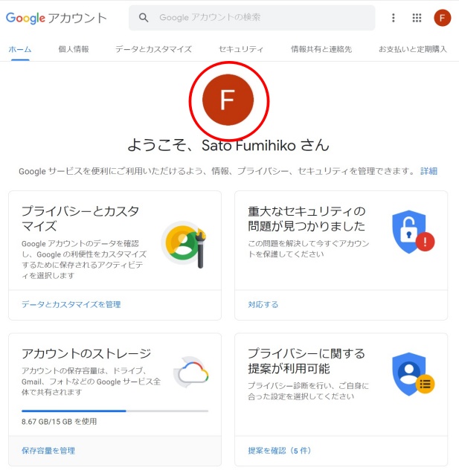This screenshot has width=459, height=476.
Task: Click the search magnifier icon
Action: tap(144, 18)
